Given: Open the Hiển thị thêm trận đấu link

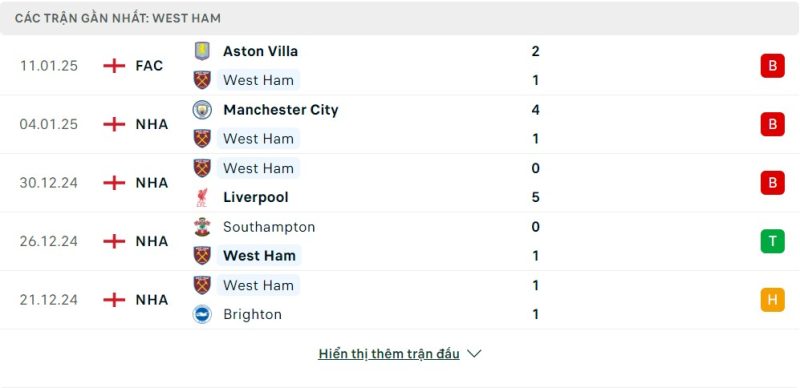Looking at the screenshot, I should point(389,354).
